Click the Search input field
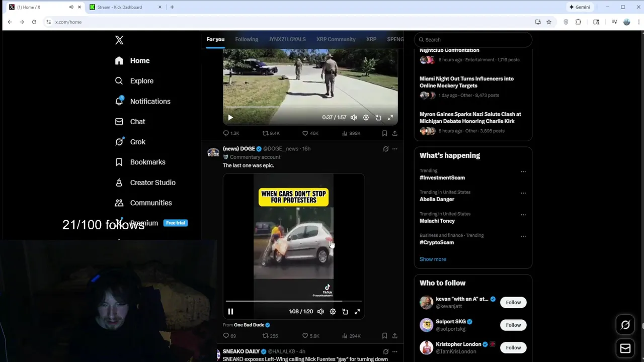Screen dimensions: 644x362 tap(473, 40)
